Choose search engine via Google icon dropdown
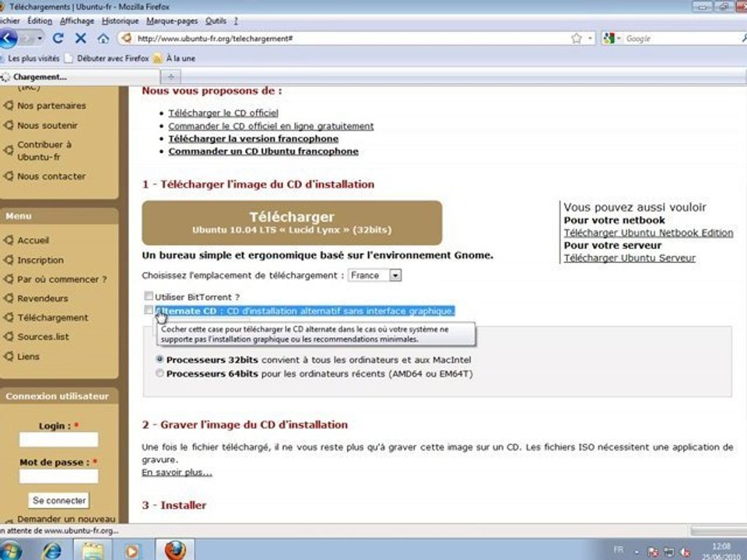747x560 pixels. click(612, 39)
